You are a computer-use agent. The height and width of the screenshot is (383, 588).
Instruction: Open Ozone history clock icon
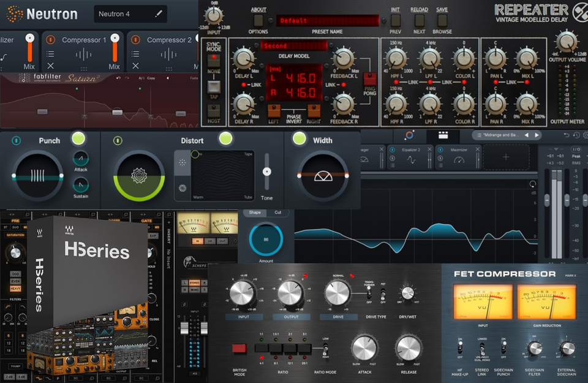[576, 135]
